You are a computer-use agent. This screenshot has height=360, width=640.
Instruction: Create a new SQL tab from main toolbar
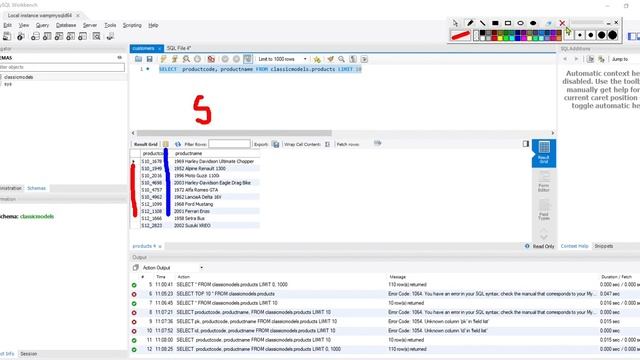point(7,36)
